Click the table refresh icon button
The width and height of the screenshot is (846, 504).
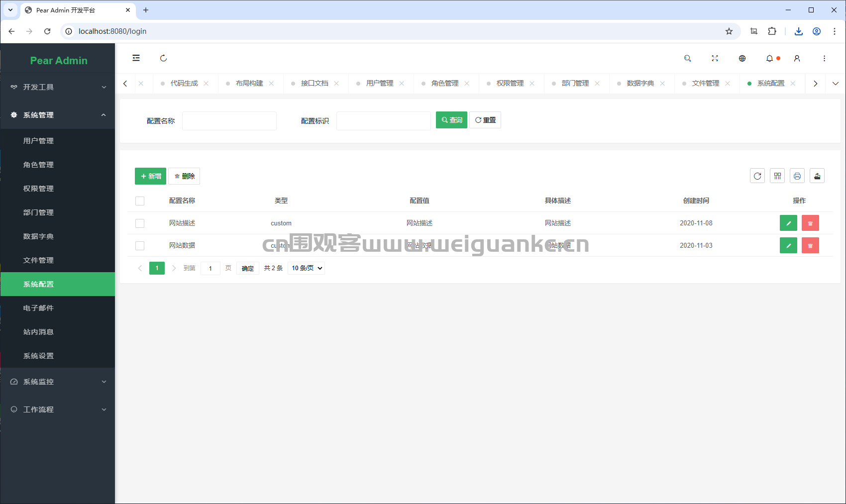point(757,176)
